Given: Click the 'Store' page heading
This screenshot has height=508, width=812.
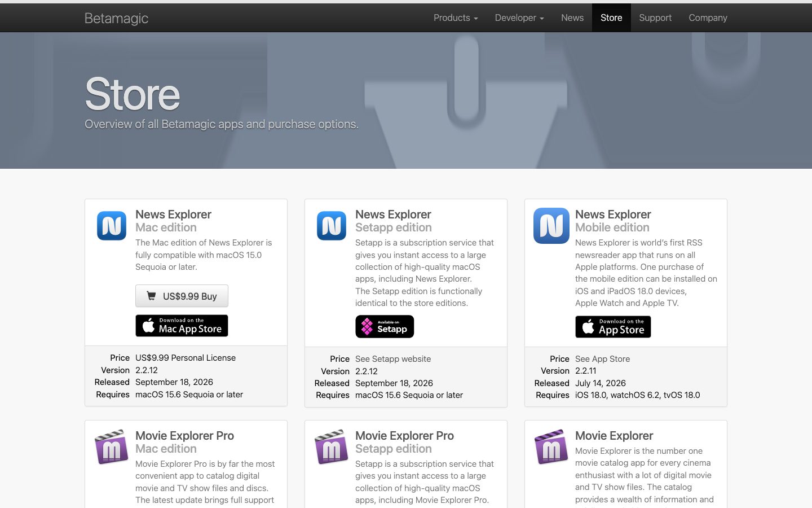Looking at the screenshot, I should coord(133,94).
